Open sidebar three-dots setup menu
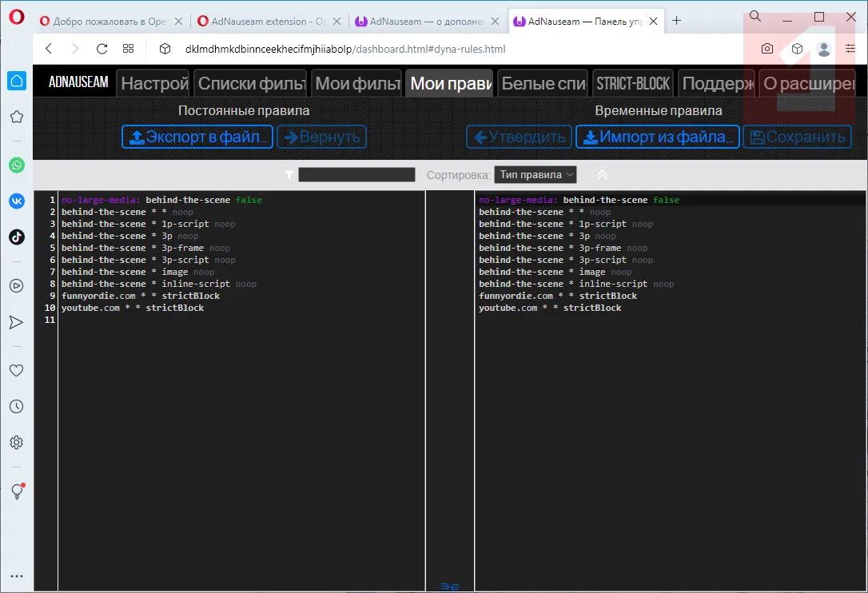Viewport: 868px width, 593px height. tap(17, 576)
